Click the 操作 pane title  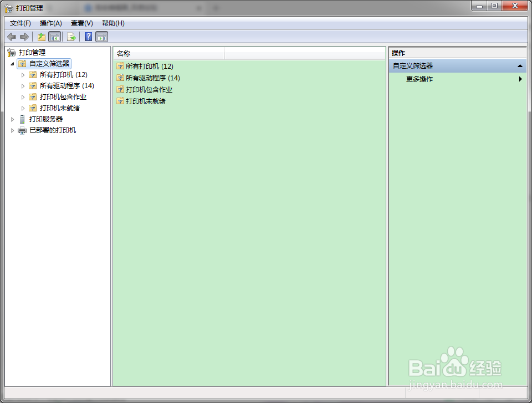[x=398, y=53]
